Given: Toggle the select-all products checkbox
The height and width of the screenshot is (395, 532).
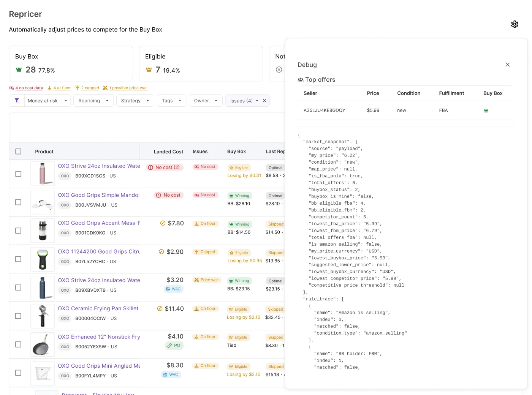Looking at the screenshot, I should pyautogui.click(x=18, y=152).
